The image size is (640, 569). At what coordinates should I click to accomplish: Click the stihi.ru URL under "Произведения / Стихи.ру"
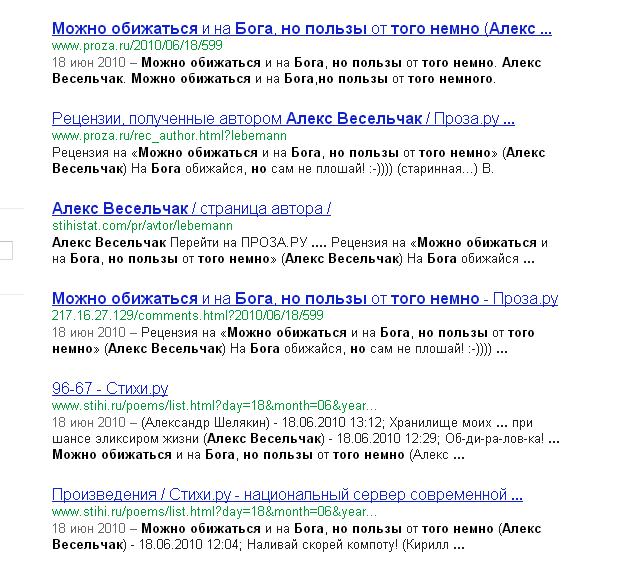click(x=215, y=512)
